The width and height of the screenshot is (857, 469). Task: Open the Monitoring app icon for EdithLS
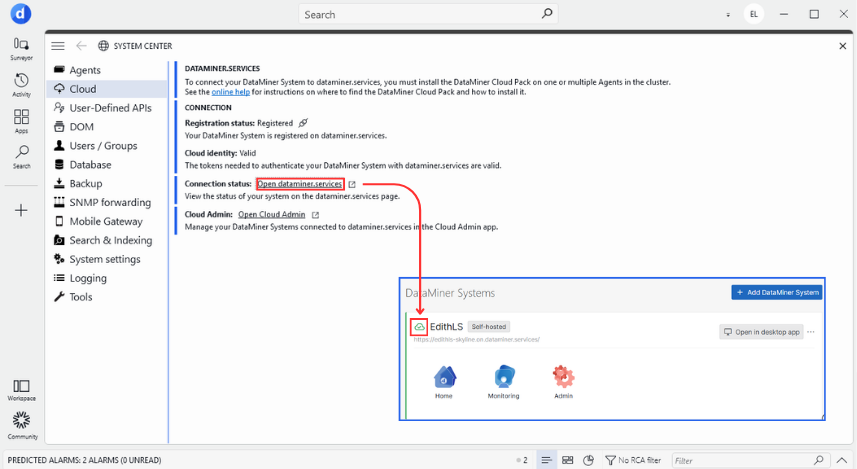click(503, 382)
